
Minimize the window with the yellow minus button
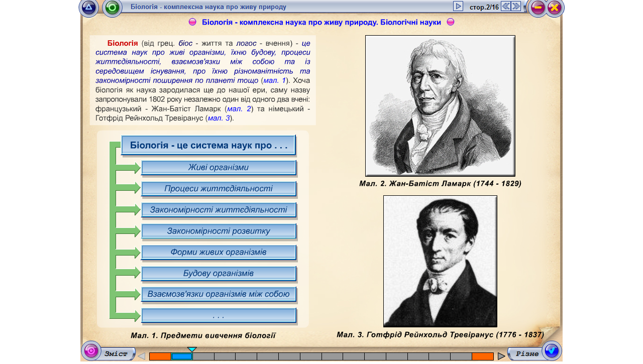click(x=538, y=7)
